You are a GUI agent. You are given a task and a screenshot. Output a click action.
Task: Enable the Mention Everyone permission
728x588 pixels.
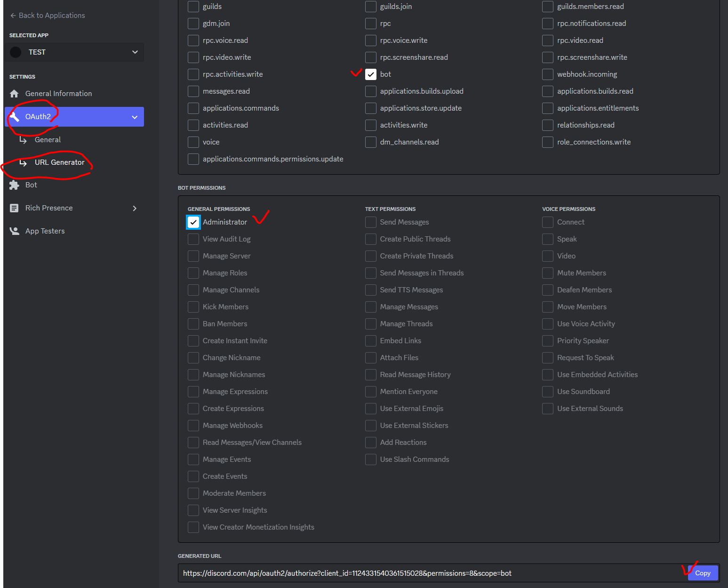coord(371,392)
